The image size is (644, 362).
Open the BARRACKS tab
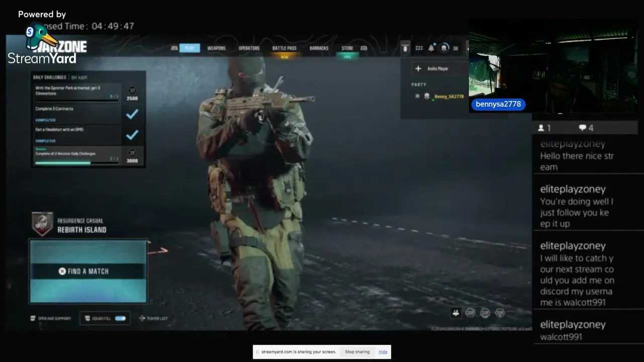click(x=319, y=48)
